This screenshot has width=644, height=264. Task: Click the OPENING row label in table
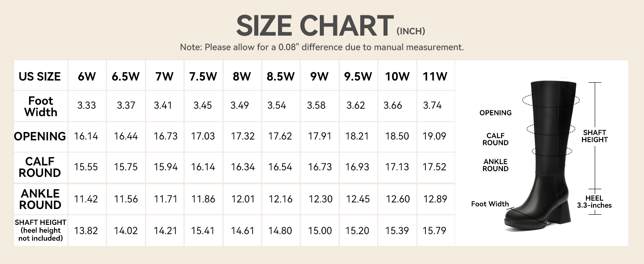click(x=40, y=136)
